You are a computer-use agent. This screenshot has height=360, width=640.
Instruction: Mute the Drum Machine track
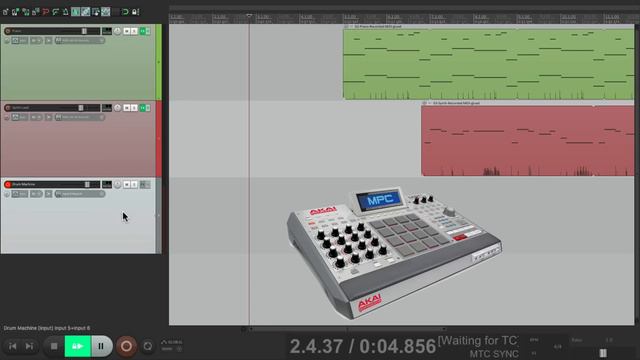coord(127,184)
